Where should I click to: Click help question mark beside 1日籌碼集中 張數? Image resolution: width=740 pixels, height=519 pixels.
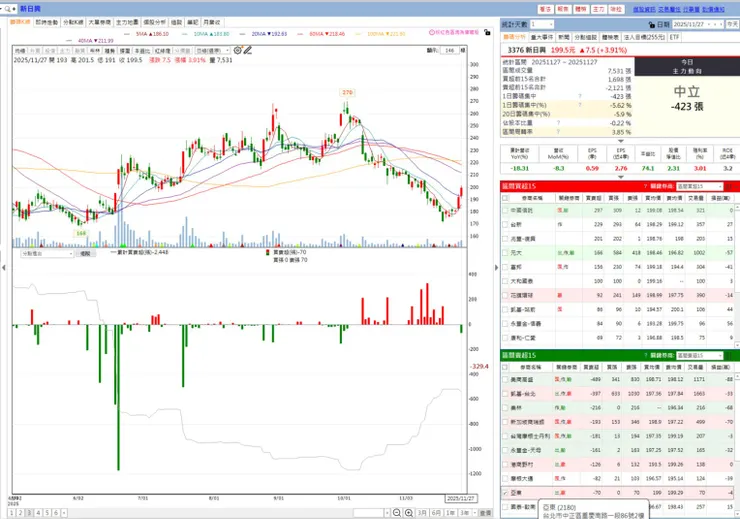tap(580, 96)
